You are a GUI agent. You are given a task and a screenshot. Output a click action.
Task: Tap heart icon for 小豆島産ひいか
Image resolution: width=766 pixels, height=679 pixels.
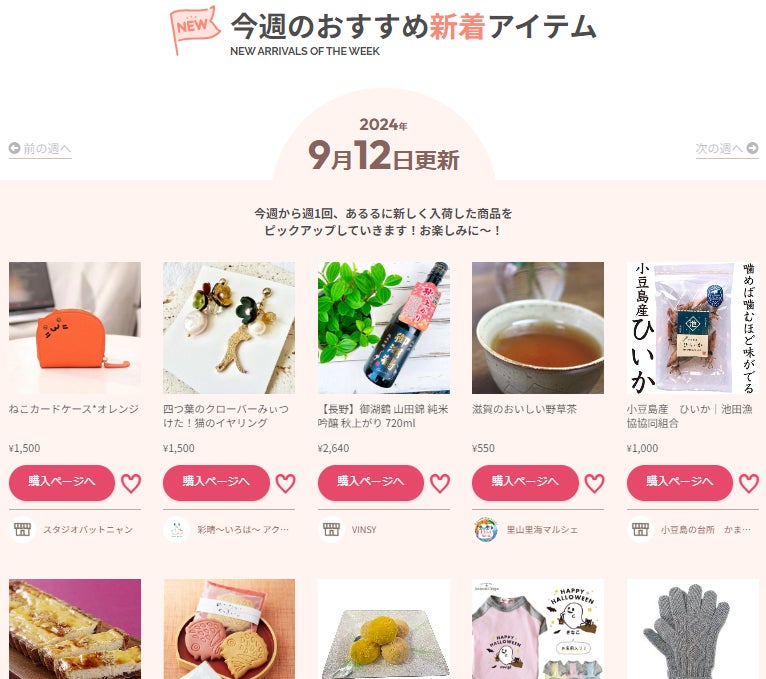pos(748,483)
